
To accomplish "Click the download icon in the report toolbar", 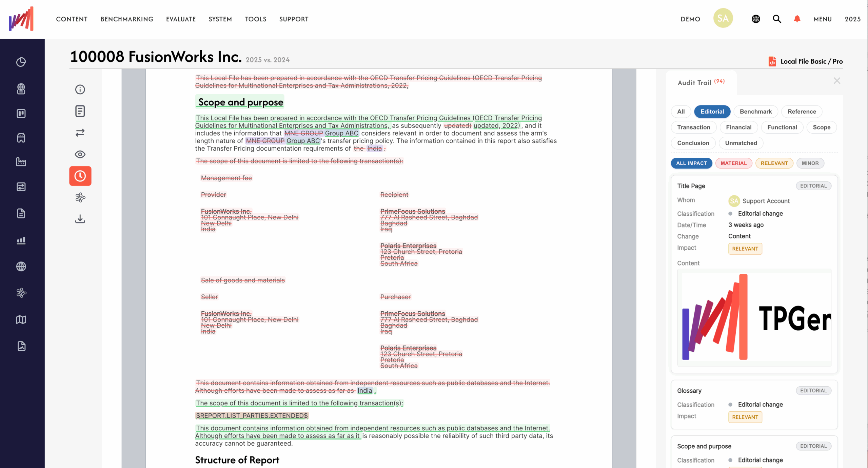I will (x=80, y=219).
